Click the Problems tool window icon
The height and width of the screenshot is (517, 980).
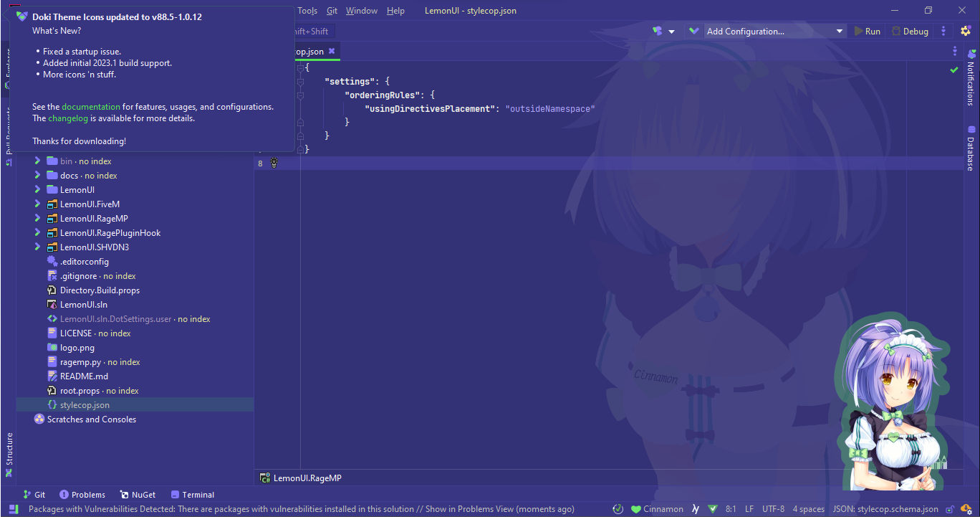[x=82, y=494]
